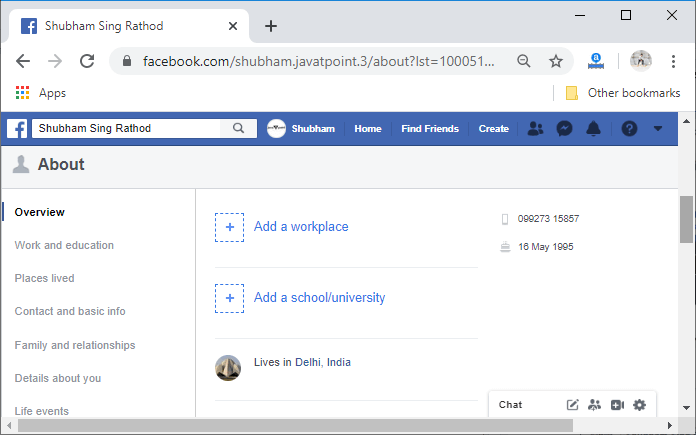Click the vertical scrollbar up arrow
The width and height of the screenshot is (696, 435).
coord(686,121)
